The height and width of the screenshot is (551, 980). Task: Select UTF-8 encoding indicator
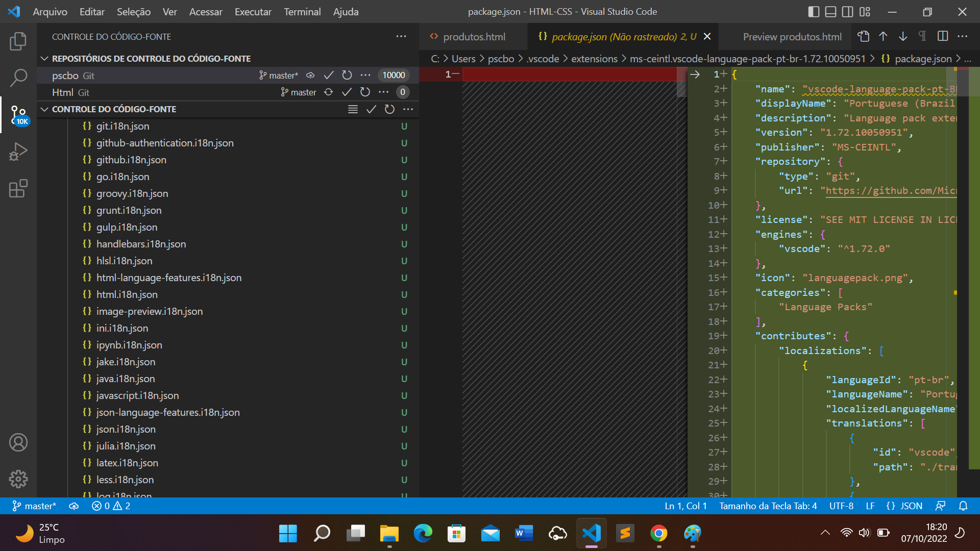click(841, 506)
